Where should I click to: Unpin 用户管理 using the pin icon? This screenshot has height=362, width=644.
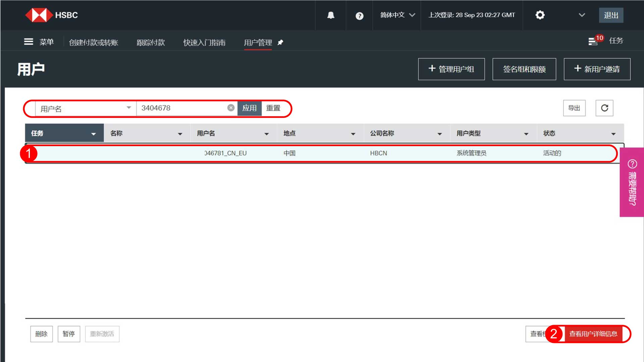coord(280,43)
